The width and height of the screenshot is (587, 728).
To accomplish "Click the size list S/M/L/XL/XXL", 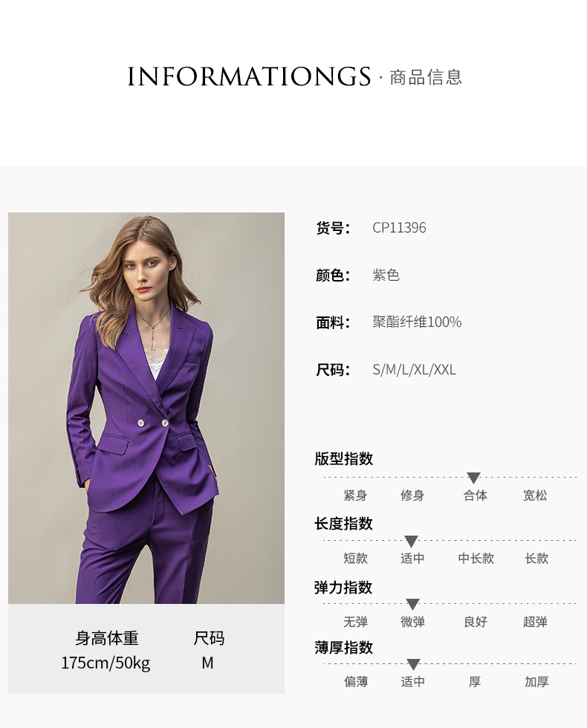I will coord(415,370).
